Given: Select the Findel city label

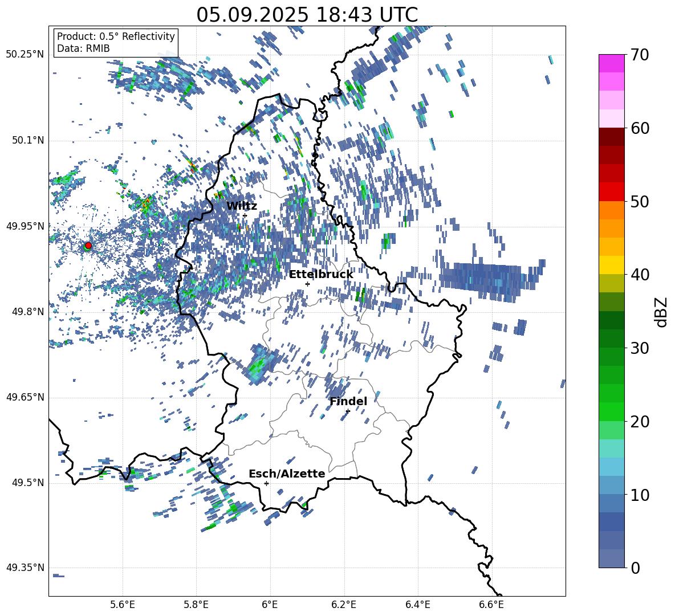Looking at the screenshot, I should pyautogui.click(x=348, y=401).
